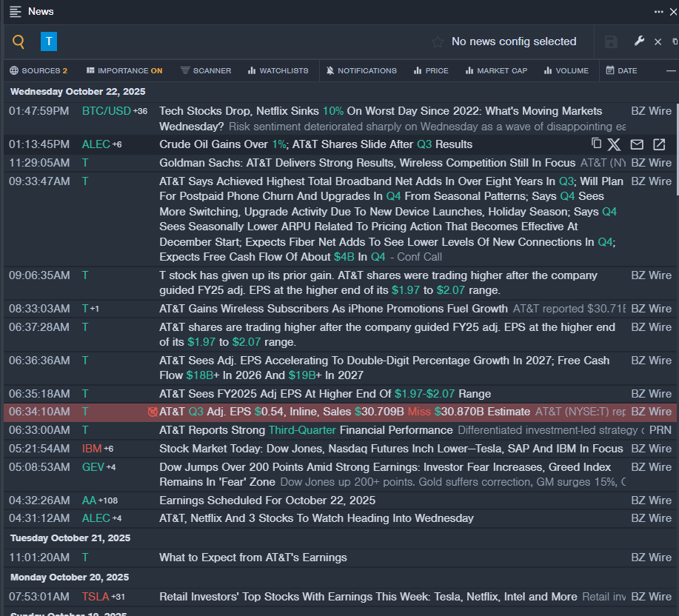Share the headline on X (Twitter)
Viewport: 679px width, 616px height.
(x=615, y=144)
